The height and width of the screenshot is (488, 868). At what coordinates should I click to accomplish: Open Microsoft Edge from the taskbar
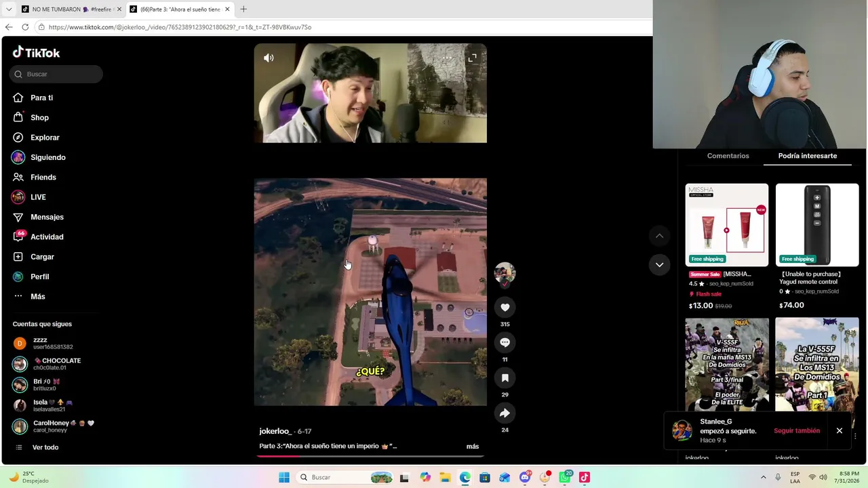point(465,477)
